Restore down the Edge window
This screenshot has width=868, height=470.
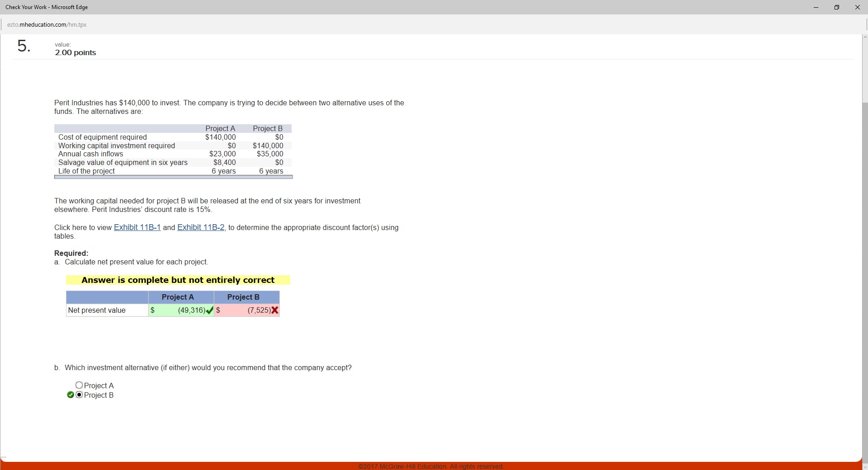836,7
